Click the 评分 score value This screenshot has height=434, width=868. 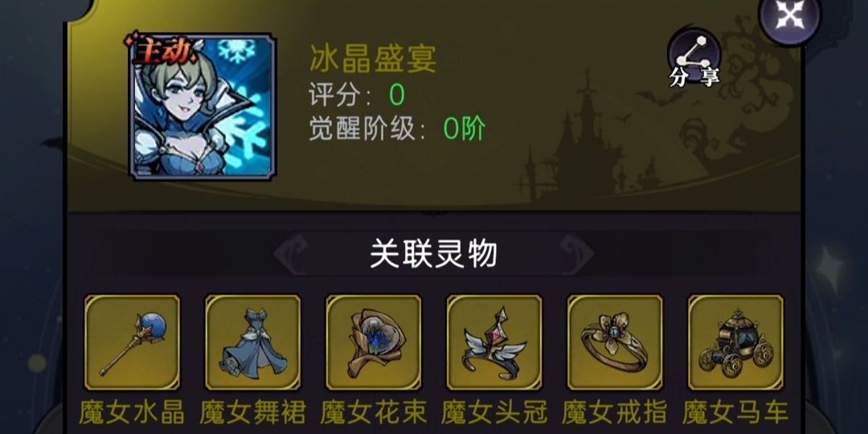pyautogui.click(x=397, y=96)
